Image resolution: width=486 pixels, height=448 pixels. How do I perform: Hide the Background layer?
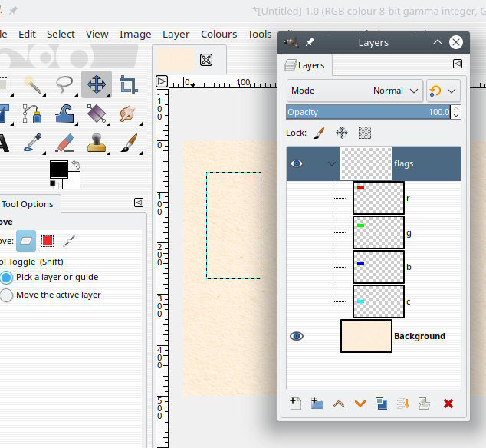[297, 336]
